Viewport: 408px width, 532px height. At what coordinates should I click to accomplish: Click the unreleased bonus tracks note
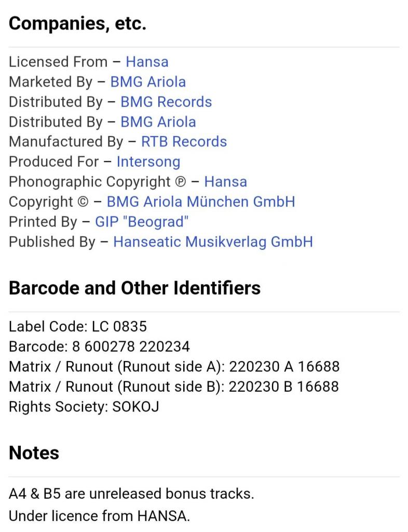click(x=131, y=494)
